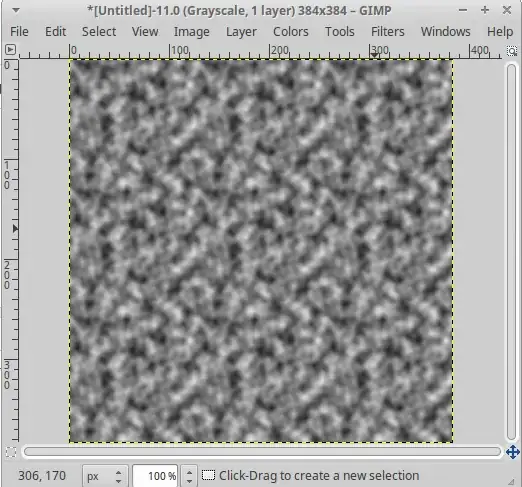Open the Select menu
Viewport: 522px width, 487px height.
click(x=99, y=32)
